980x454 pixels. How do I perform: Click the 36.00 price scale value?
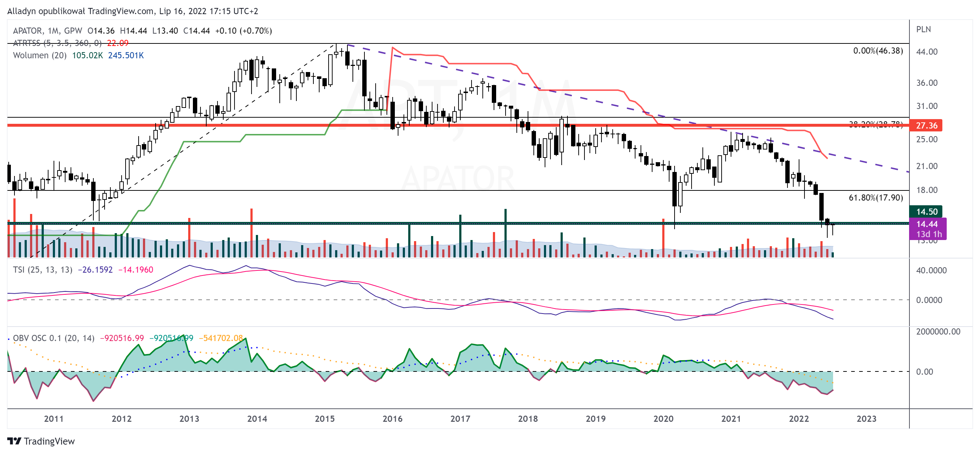927,83
